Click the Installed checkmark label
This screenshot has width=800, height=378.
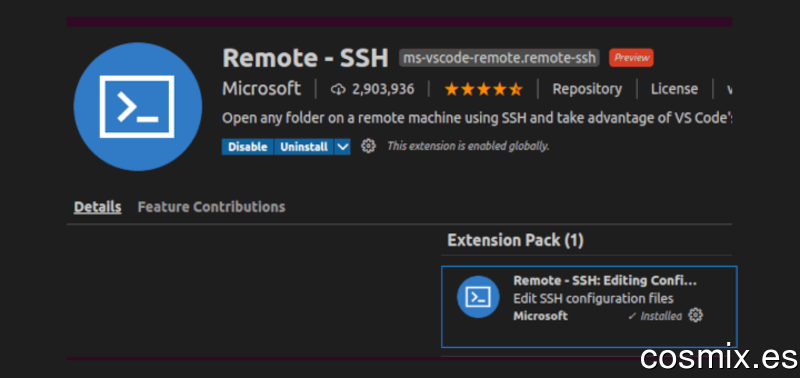point(655,316)
